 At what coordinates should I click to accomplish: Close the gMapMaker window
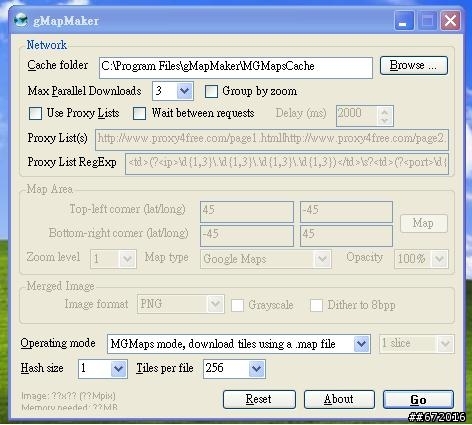click(450, 21)
